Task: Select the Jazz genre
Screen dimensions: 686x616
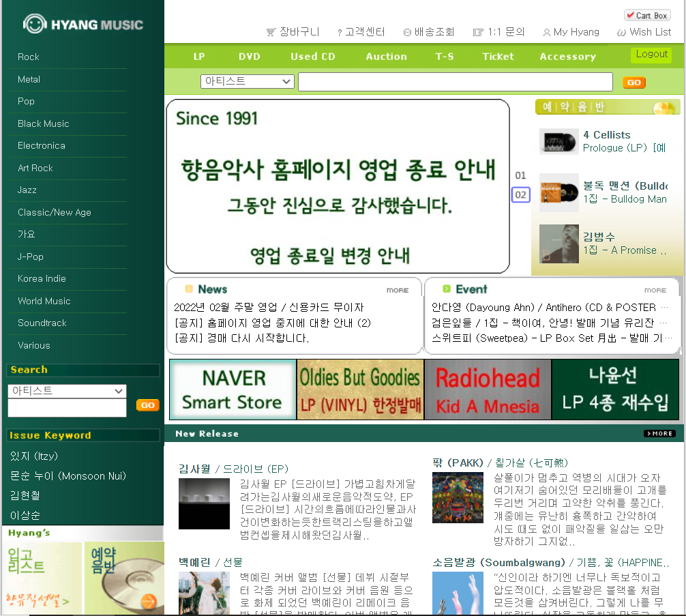Action: tap(27, 190)
